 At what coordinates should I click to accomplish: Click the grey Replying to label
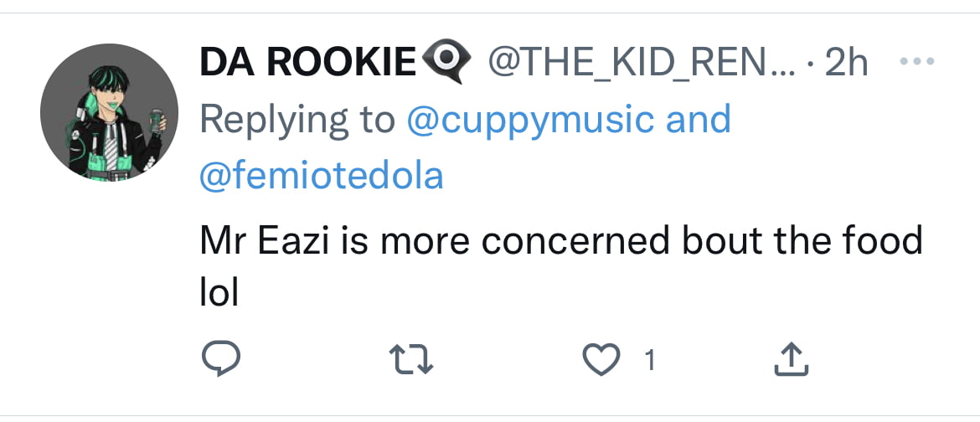point(297,121)
